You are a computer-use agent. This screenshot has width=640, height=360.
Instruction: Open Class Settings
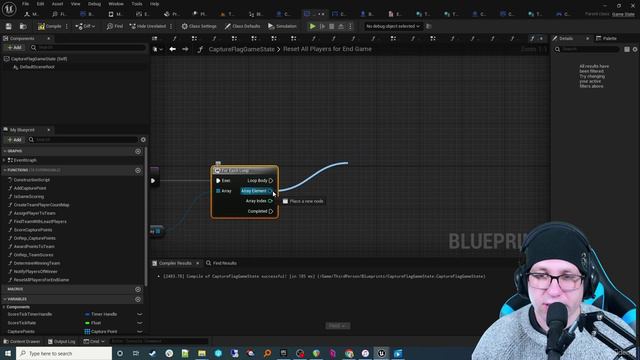(x=199, y=26)
